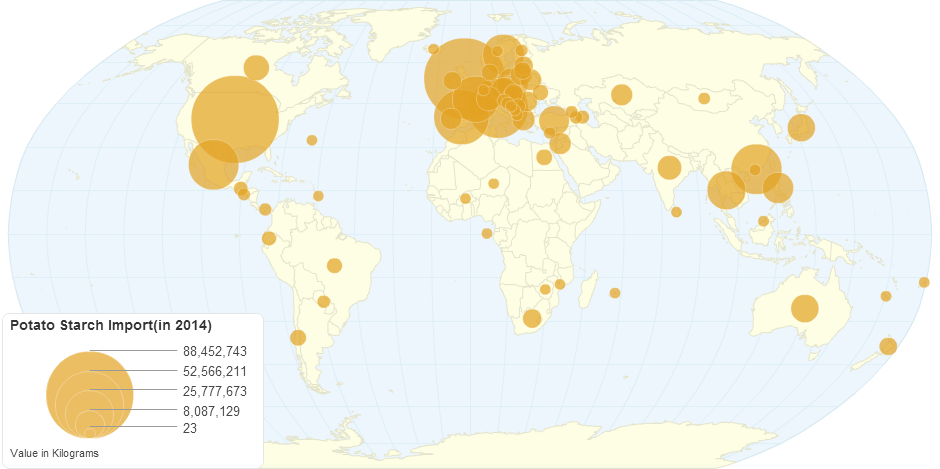This screenshot has width=940, height=469.
Task: Click the New Zealand bubble
Action: coord(887,346)
